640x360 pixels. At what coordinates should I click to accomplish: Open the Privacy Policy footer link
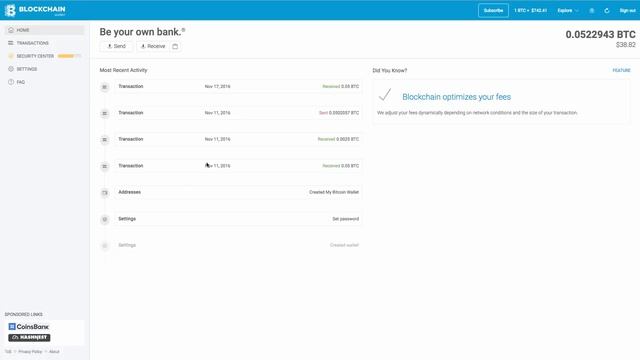click(30, 351)
